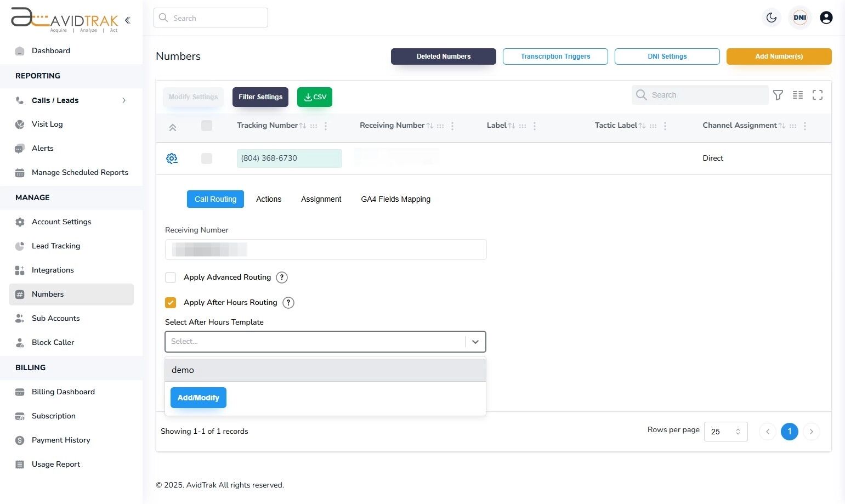This screenshot has height=504, width=845.
Task: Toggle dark mode moon icon
Action: point(772,18)
